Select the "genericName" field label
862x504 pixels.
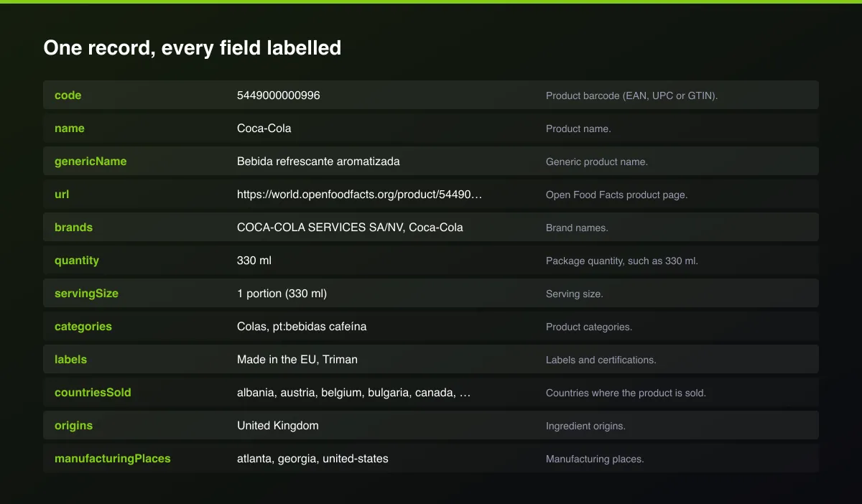coord(91,162)
